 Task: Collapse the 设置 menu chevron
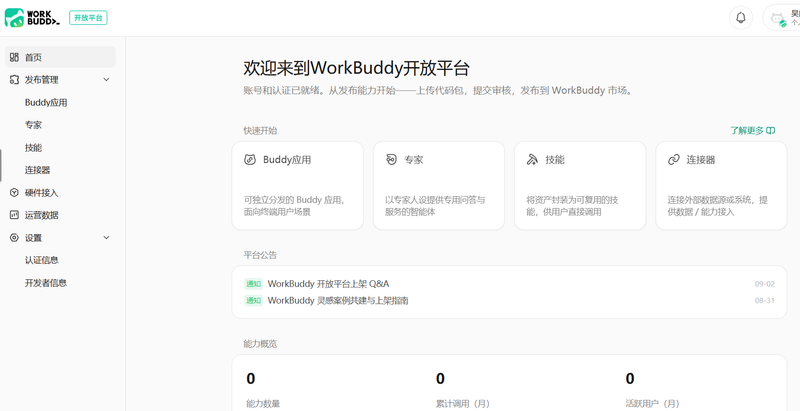coord(106,238)
